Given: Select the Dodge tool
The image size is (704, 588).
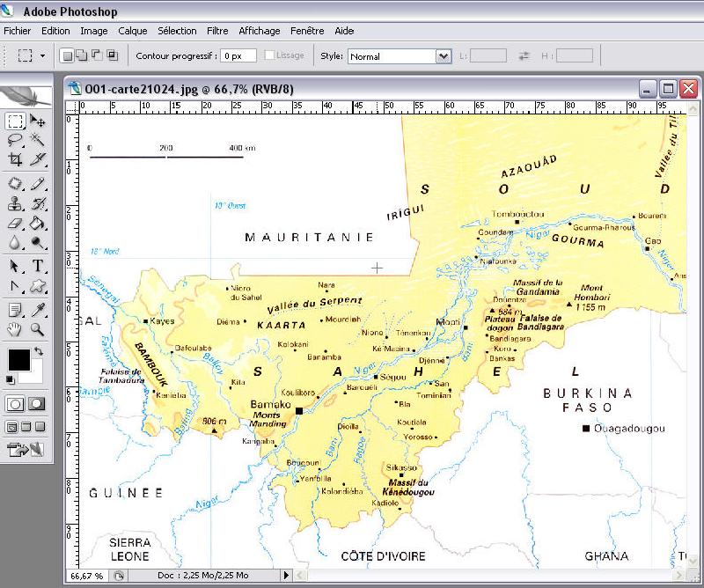Looking at the screenshot, I should point(38,243).
